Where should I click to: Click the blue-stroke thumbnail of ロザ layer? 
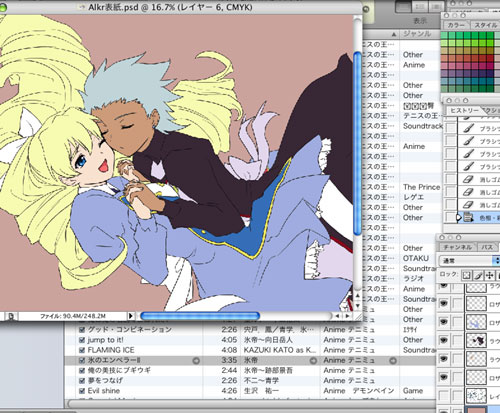(x=477, y=322)
